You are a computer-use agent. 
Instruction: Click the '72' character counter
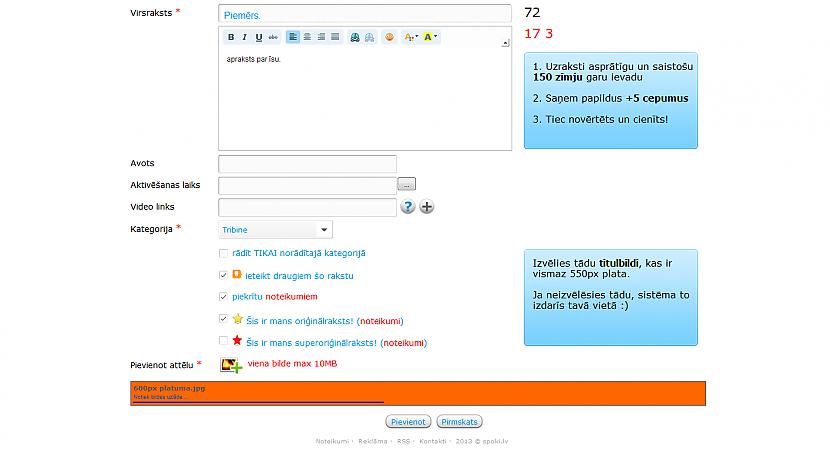[532, 13]
